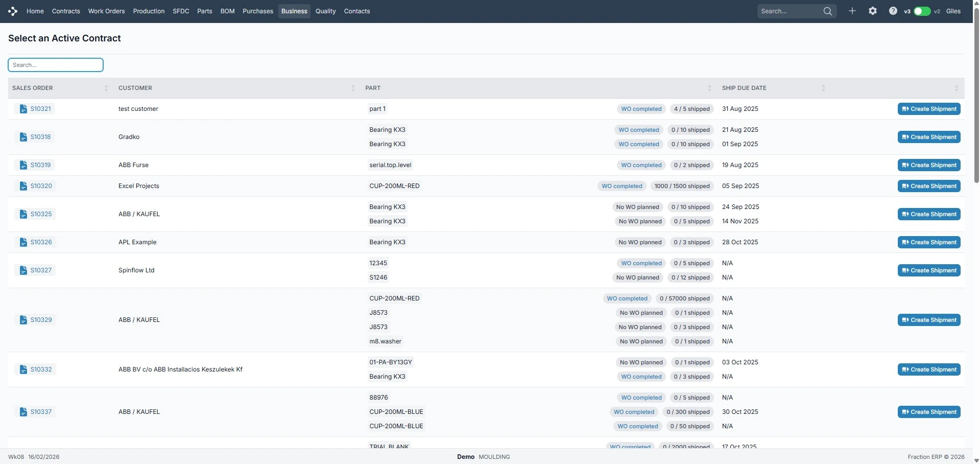The width and height of the screenshot is (980, 464).
Task: Click document icon beside S10337
Action: tap(23, 412)
